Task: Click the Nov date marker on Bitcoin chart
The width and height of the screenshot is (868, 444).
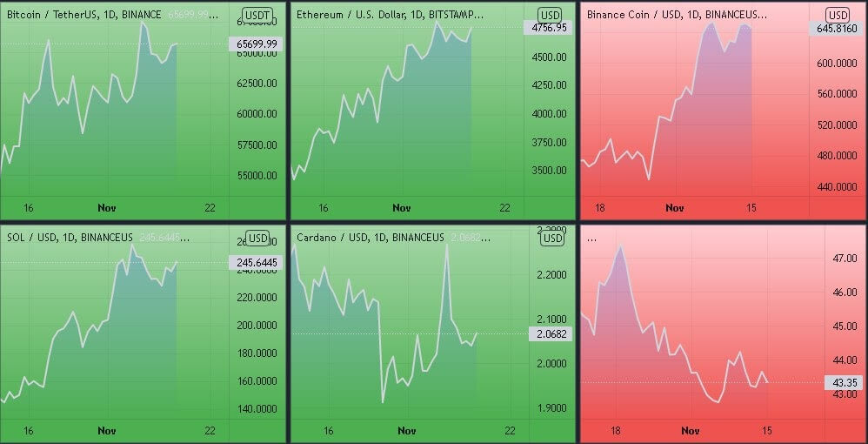Action: coord(107,208)
